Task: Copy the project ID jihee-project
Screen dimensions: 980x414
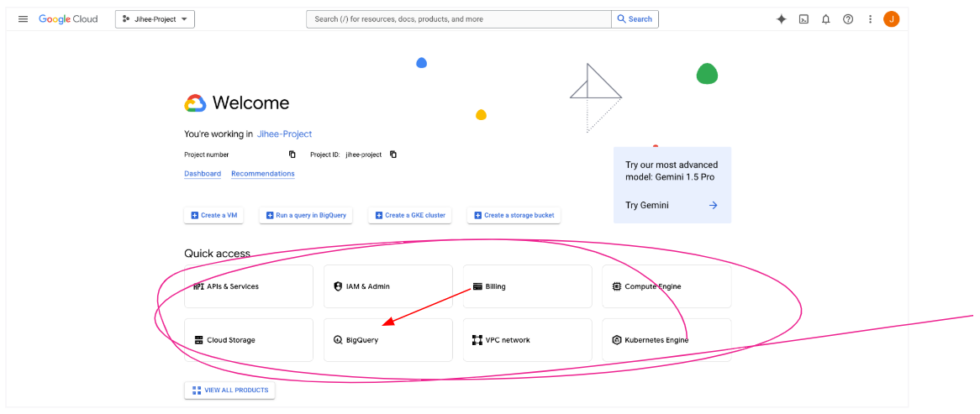Action: pos(393,155)
